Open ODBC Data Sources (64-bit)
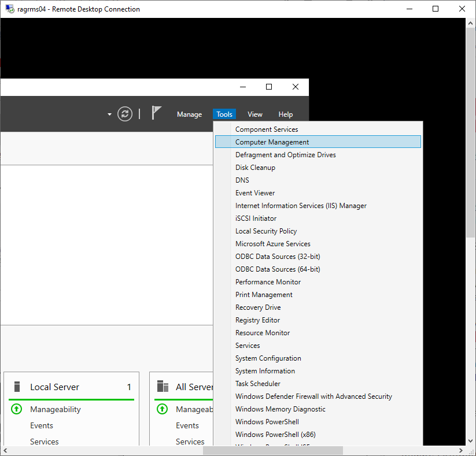Viewport: 476px width, 456px height. pos(318,269)
